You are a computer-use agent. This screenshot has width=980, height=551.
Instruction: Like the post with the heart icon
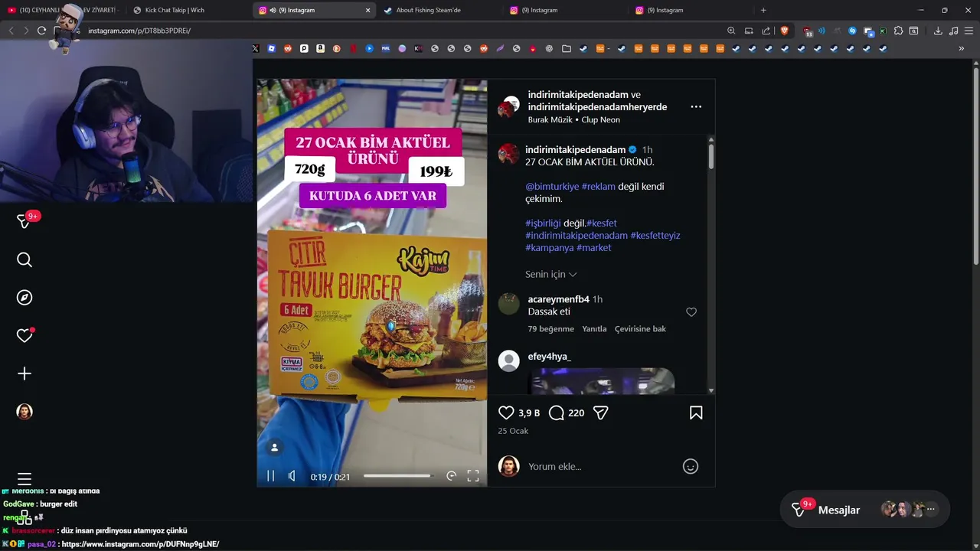click(506, 412)
